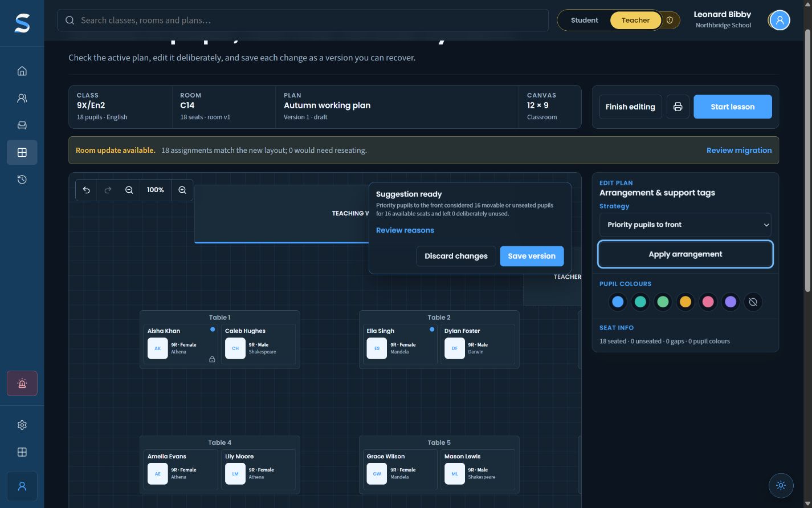Viewport: 812px width, 508px height.
Task: Print the seating plan
Action: pos(678,107)
